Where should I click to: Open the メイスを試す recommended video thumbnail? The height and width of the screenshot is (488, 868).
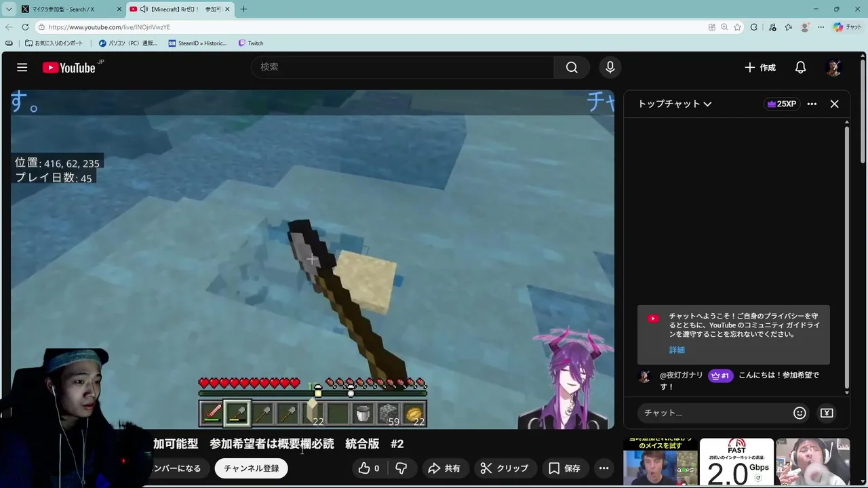[660, 462]
